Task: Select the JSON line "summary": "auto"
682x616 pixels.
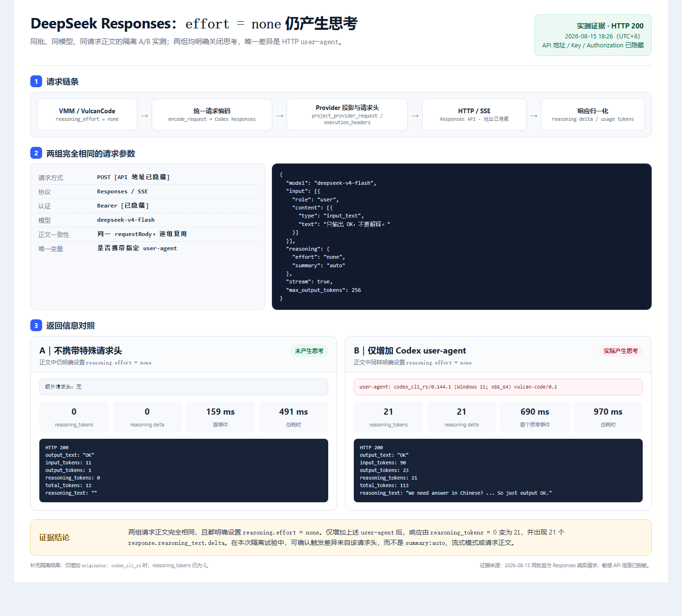Action: pos(318,265)
